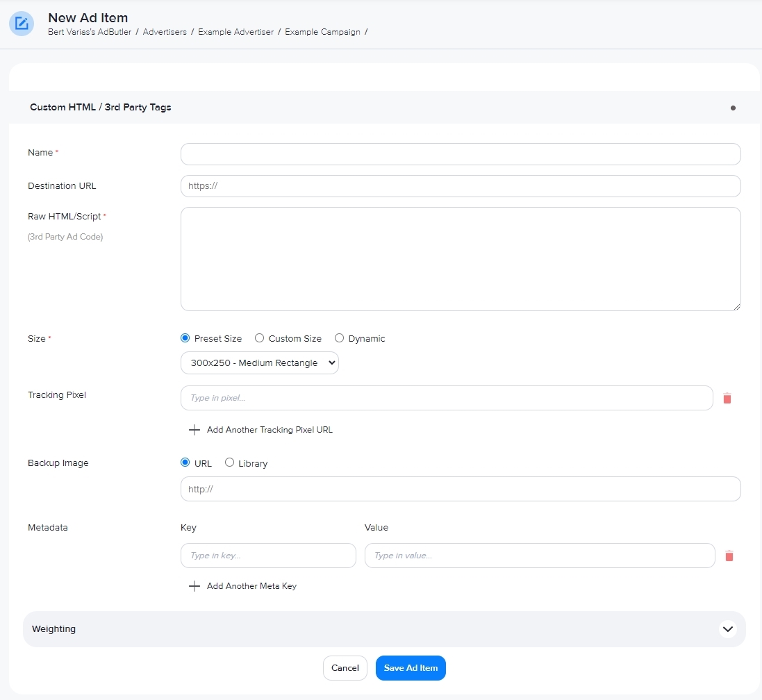Click the New Ad Item edit icon

click(x=22, y=24)
